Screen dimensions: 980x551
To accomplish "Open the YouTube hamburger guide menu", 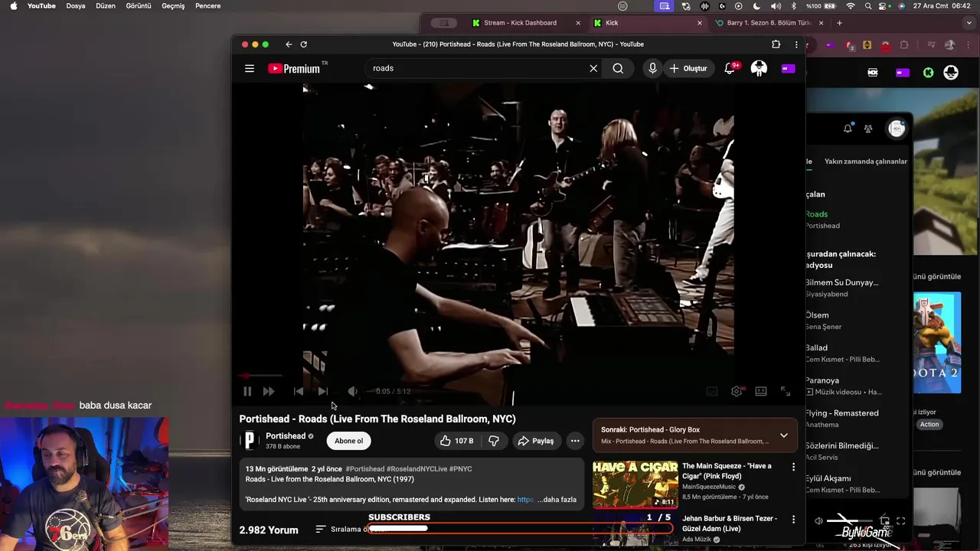I will (250, 68).
